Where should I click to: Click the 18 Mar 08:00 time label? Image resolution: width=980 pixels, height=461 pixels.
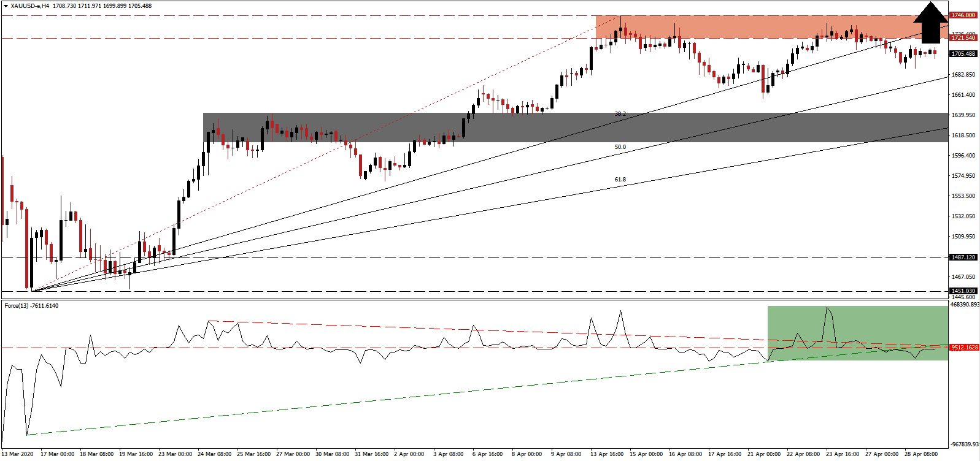(x=96, y=454)
